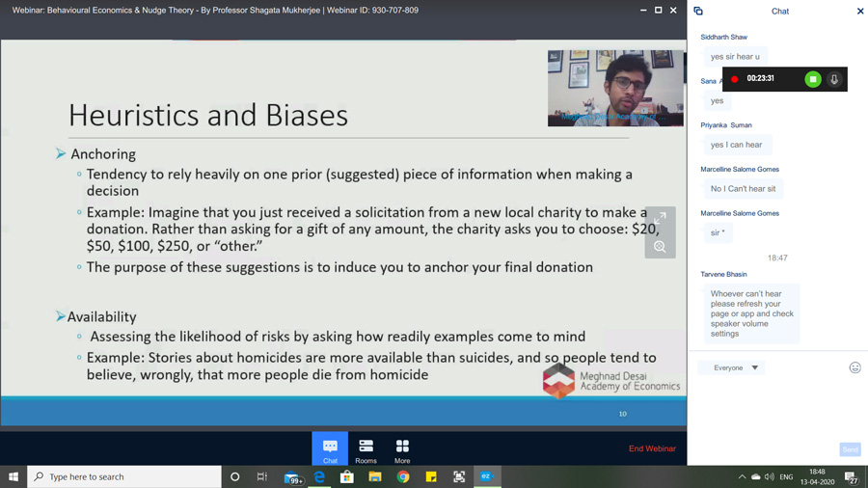868x488 pixels.
Task: Click the Windows search box
Action: coord(124,476)
